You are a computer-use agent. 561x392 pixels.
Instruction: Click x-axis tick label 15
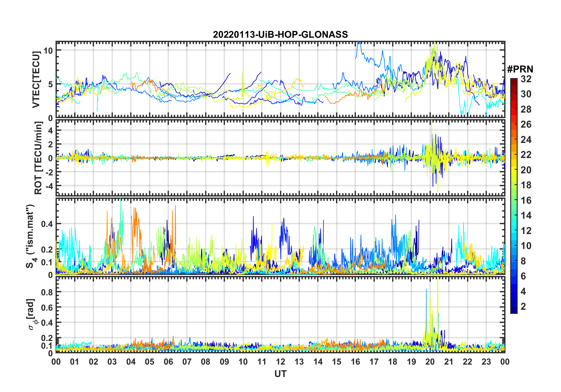[x=337, y=362]
